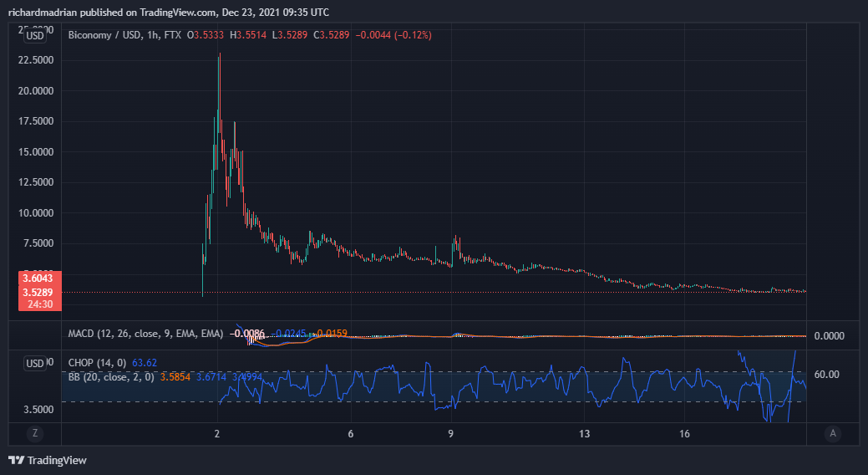Screen dimensions: 868x475
Task: Click the current price label 3.5289
Action: click(38, 292)
